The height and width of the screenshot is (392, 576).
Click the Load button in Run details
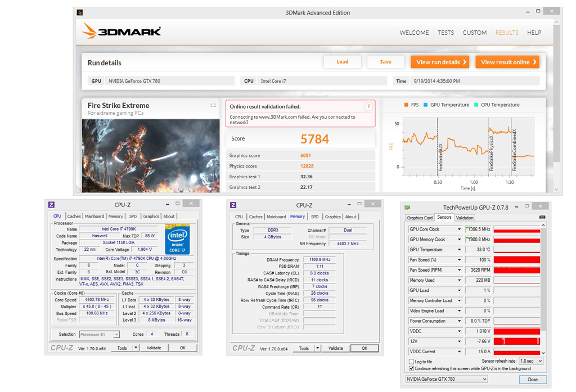343,62
